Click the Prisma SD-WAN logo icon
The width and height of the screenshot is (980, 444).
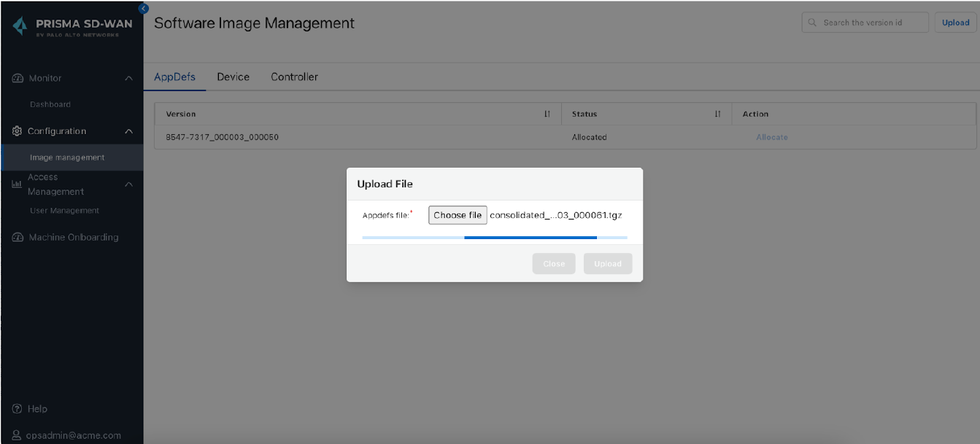pos(20,28)
